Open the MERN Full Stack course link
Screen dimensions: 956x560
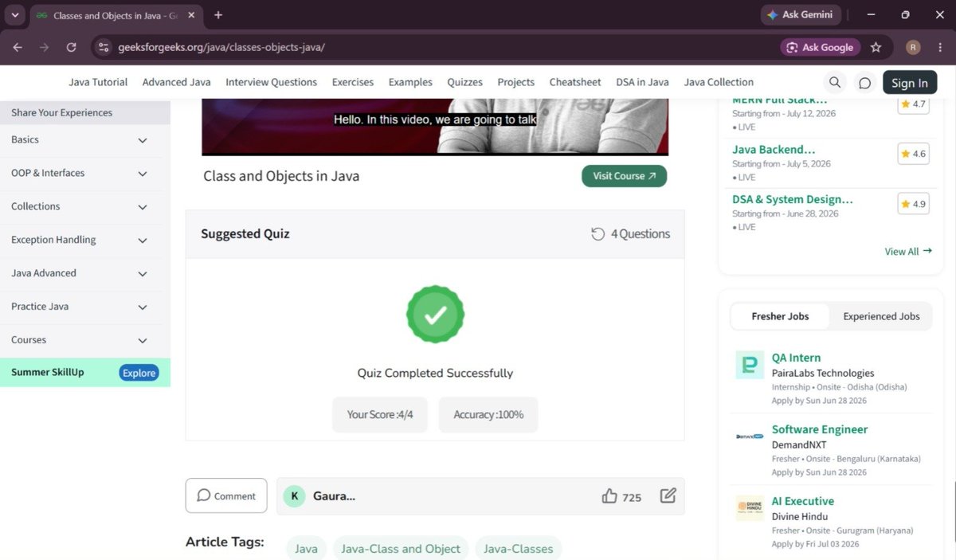pos(779,100)
